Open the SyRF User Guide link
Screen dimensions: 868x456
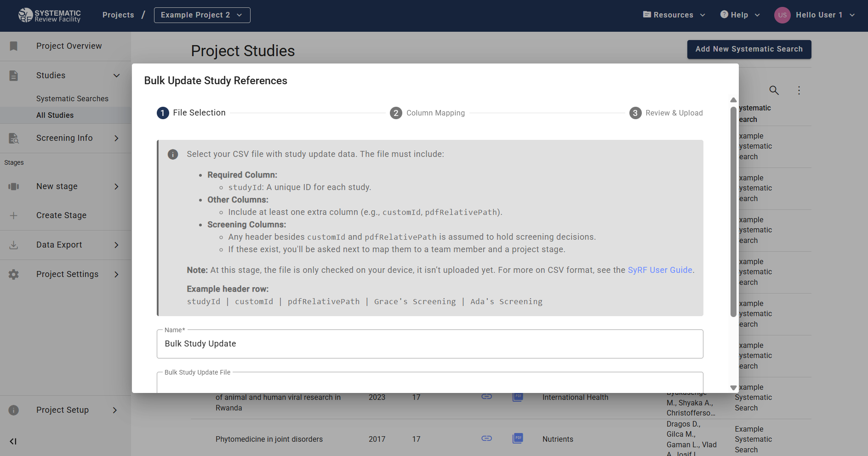pyautogui.click(x=660, y=270)
